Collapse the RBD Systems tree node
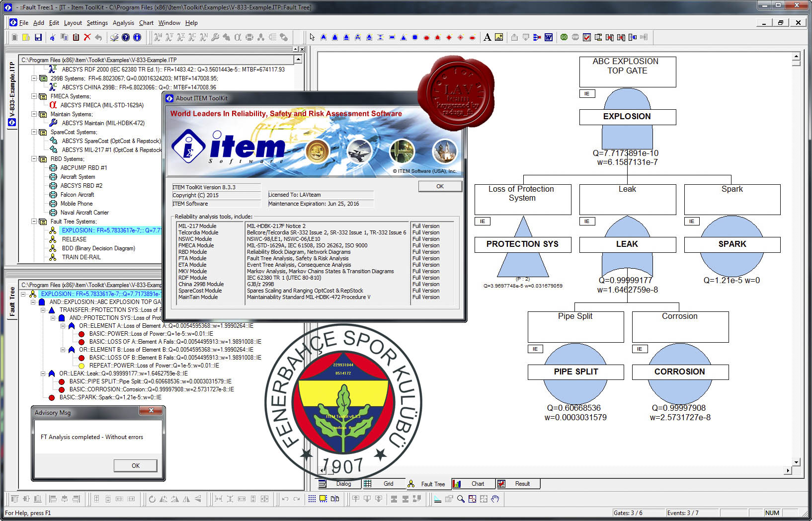This screenshot has height=521, width=812. tap(34, 159)
